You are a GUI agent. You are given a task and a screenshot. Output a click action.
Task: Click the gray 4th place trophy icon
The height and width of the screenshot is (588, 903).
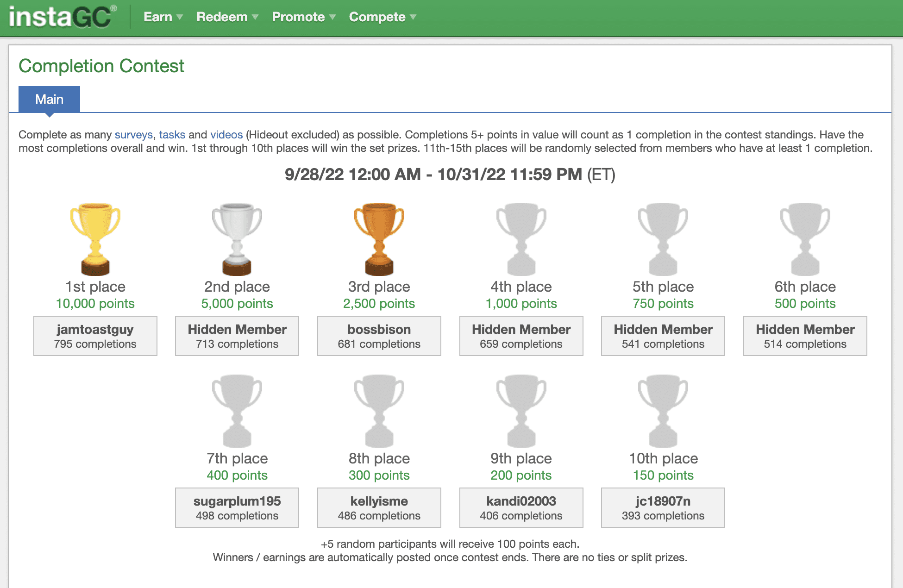[521, 239]
